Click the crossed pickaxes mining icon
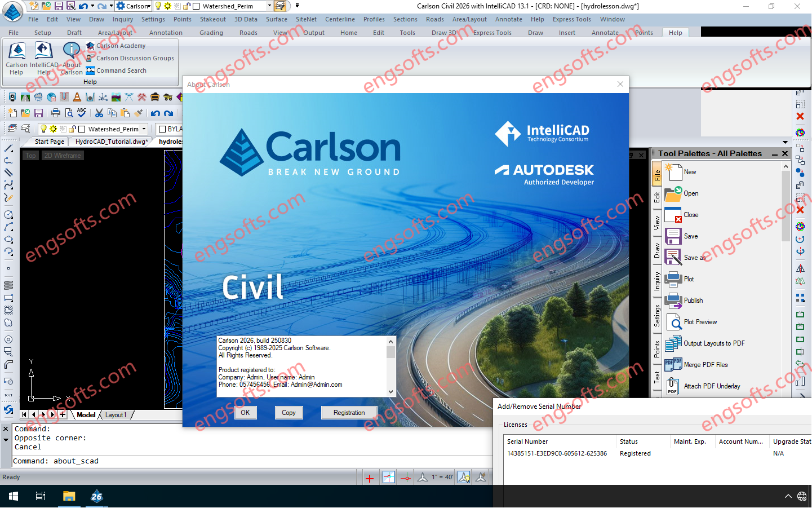The width and height of the screenshot is (812, 508). (x=141, y=97)
